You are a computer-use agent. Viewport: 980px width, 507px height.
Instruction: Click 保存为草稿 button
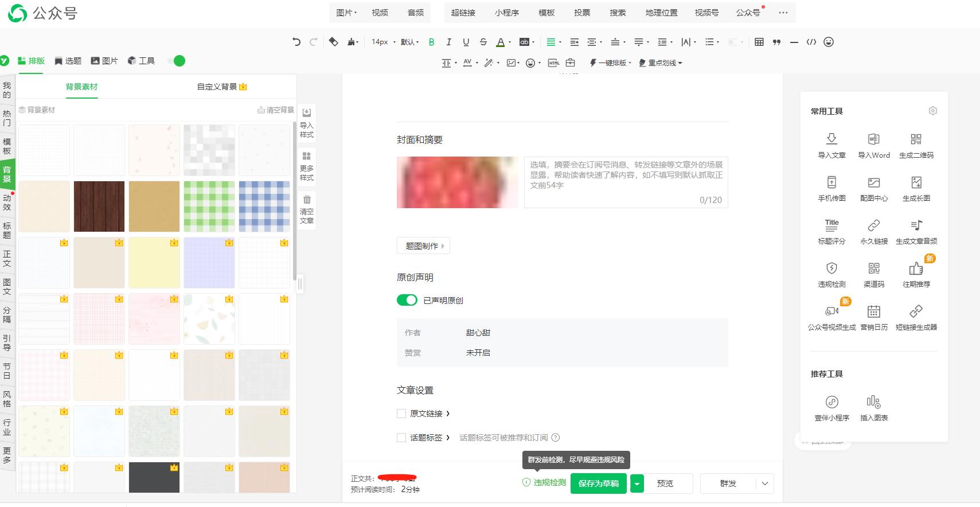599,483
